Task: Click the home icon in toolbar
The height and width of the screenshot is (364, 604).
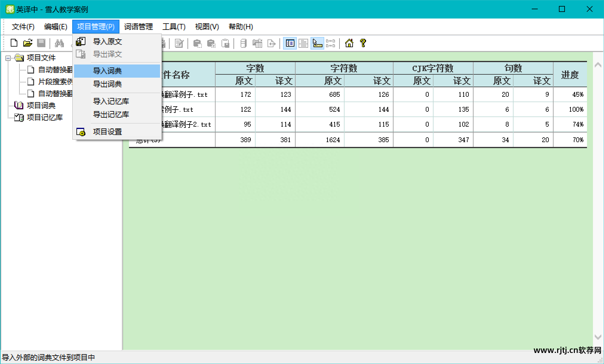Action: [349, 43]
